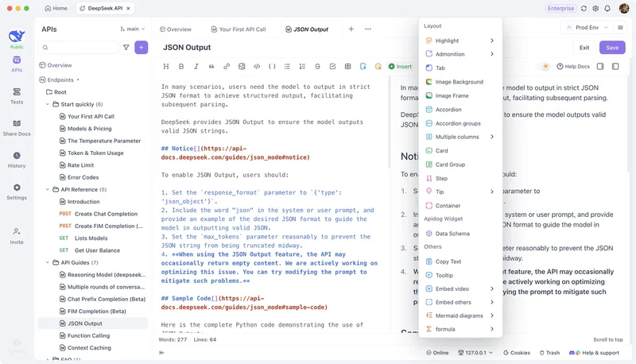Select Mermaid diagrams from the menu

pos(460,316)
